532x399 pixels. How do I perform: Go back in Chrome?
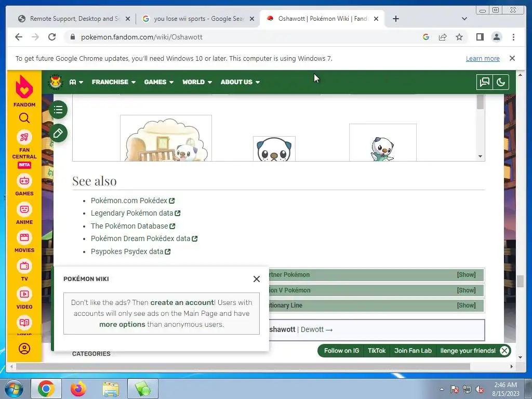pos(19,37)
